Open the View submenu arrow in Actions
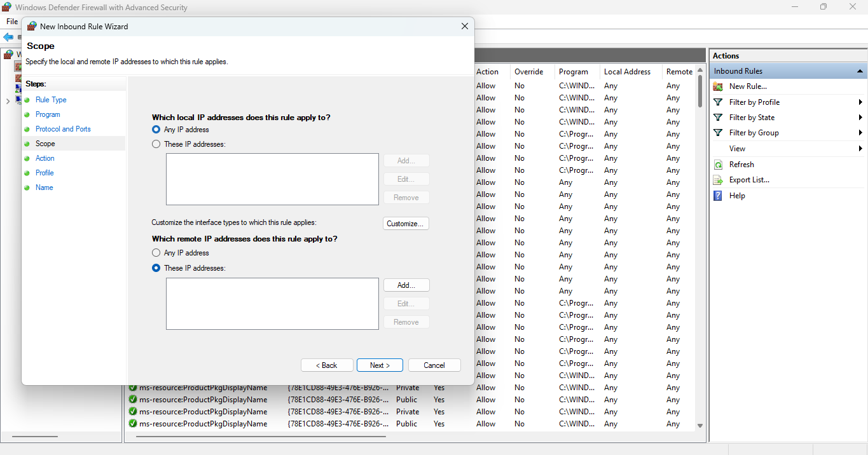868x455 pixels. (x=860, y=149)
